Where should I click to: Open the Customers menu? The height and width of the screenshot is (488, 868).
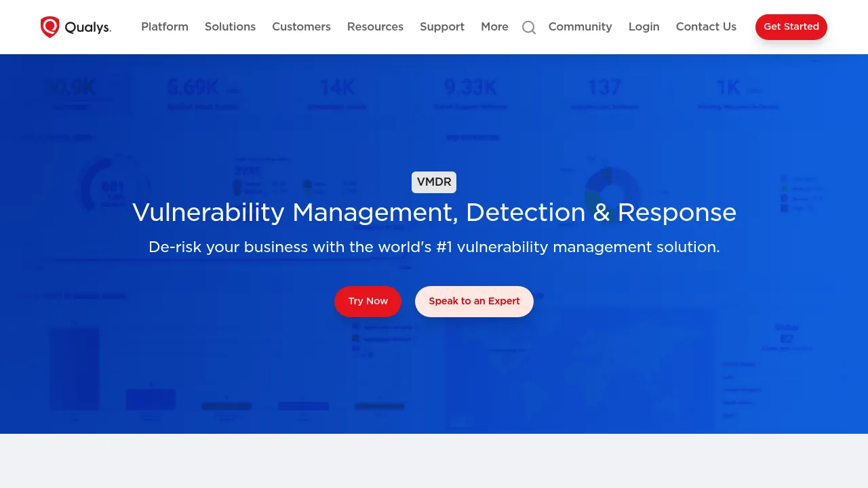(x=302, y=27)
